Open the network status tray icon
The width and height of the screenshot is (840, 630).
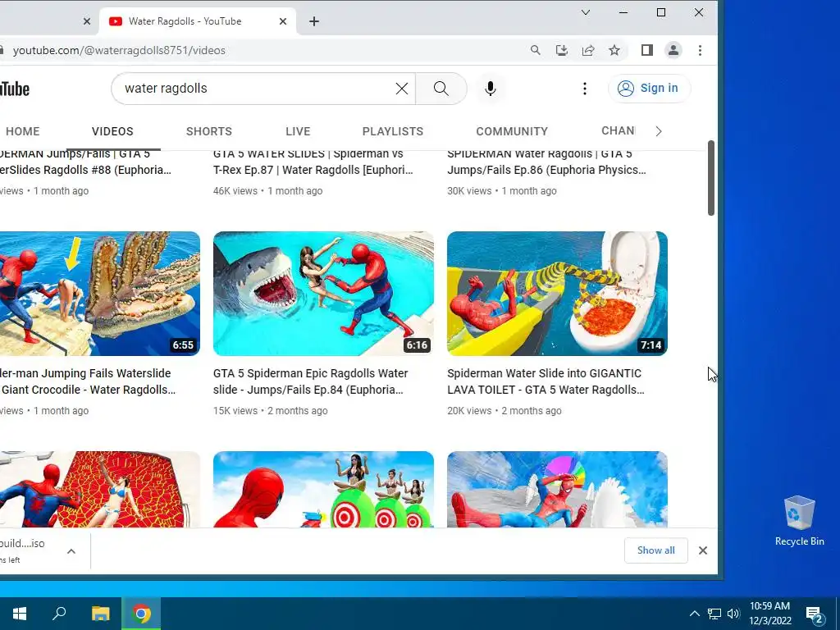(x=714, y=614)
